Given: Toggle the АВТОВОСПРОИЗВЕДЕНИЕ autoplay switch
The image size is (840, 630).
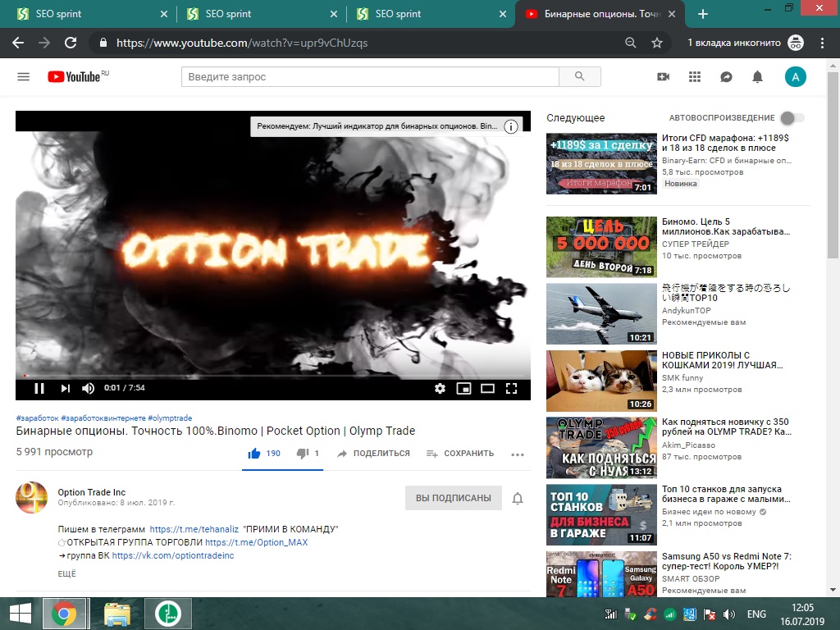Looking at the screenshot, I should pyautogui.click(x=792, y=118).
